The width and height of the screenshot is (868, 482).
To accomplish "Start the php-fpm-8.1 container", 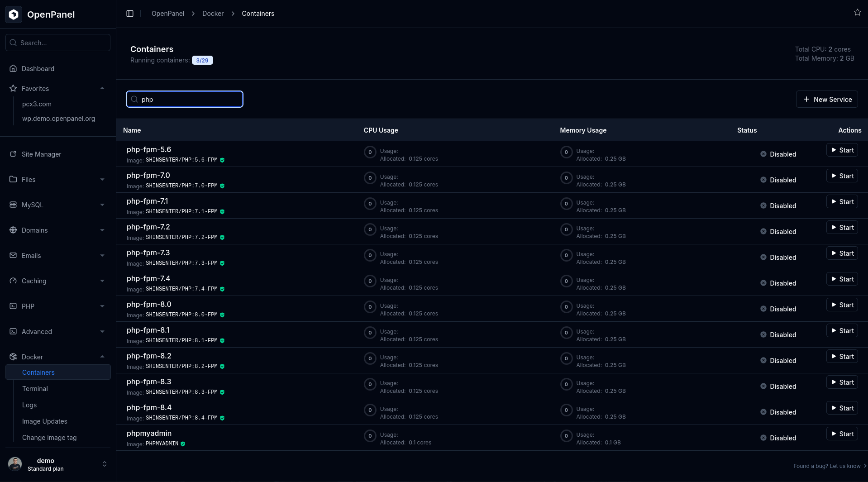I will [x=842, y=331].
